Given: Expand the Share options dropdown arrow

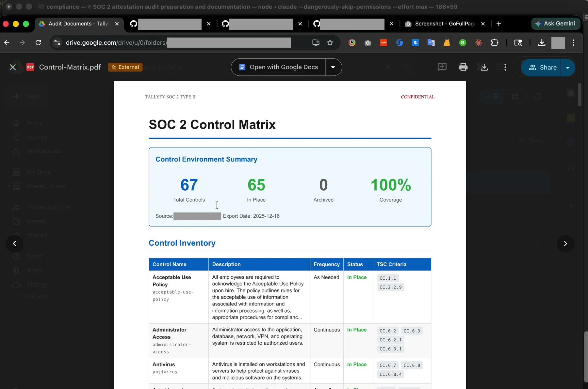Looking at the screenshot, I should pyautogui.click(x=568, y=68).
